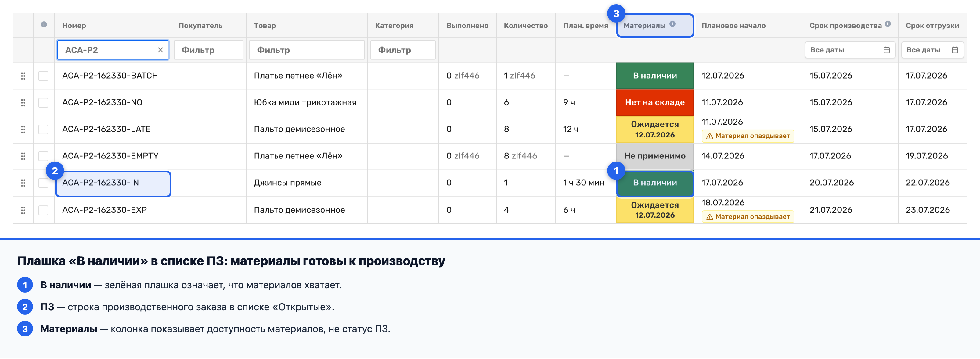Screen dimensions: 980x359
Task: Tick checkbox for ACA-P2-162330-BATCH
Action: pos(43,76)
